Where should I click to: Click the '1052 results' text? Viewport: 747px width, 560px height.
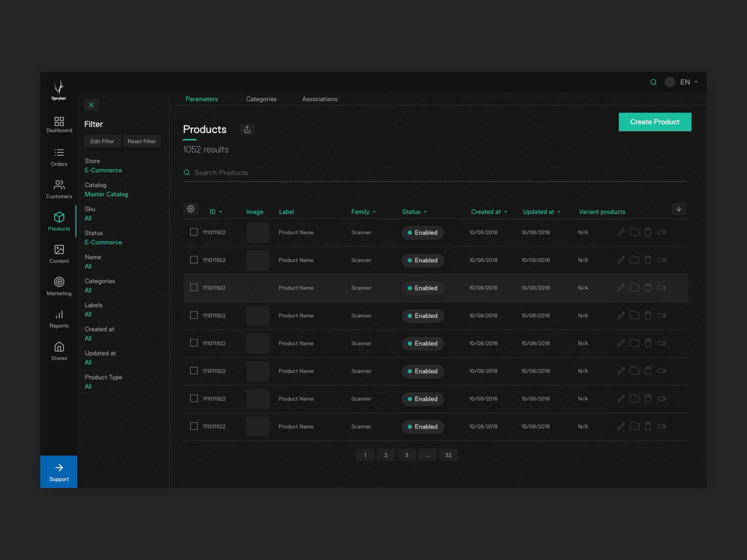point(206,150)
